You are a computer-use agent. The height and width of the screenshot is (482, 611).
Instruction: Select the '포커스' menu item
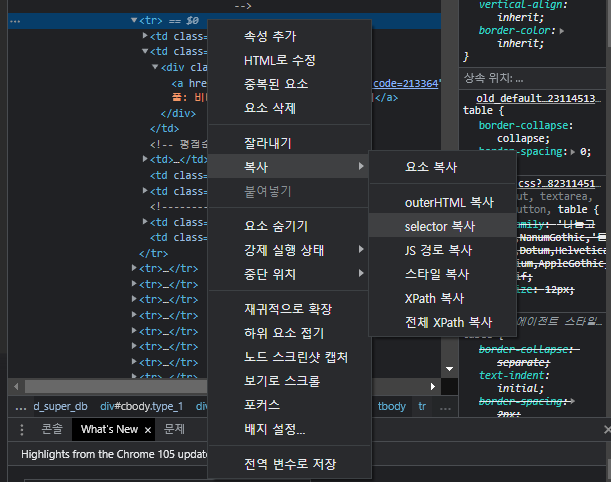(289, 405)
